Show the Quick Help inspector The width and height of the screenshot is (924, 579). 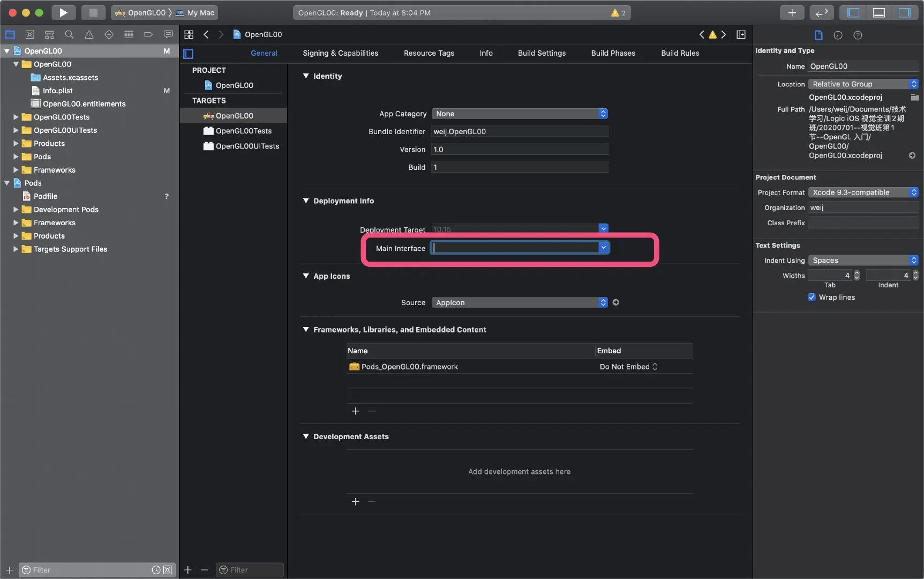tap(858, 35)
